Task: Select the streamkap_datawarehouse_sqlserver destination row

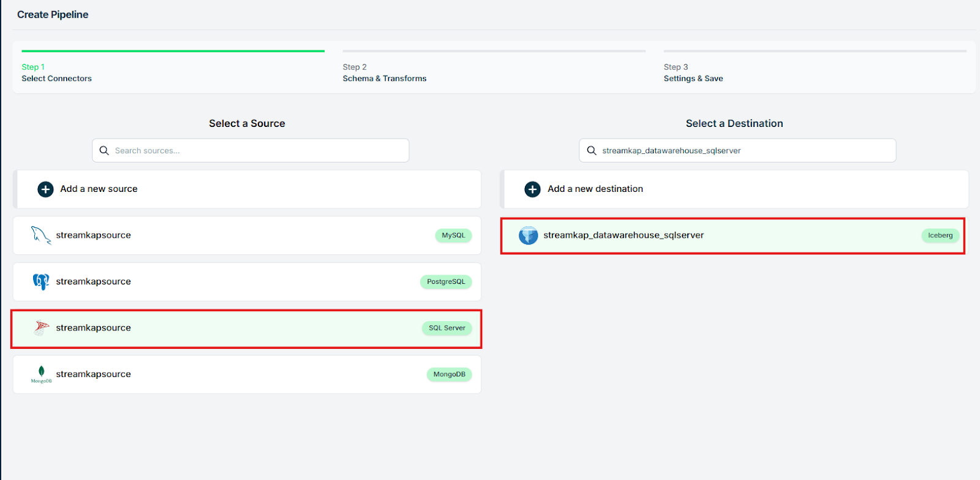Action: pos(733,235)
